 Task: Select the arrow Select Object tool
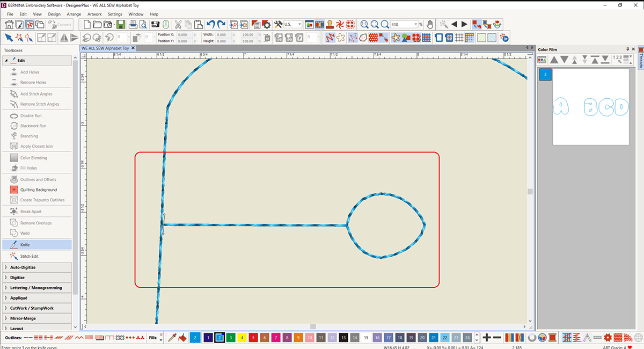tap(9, 38)
